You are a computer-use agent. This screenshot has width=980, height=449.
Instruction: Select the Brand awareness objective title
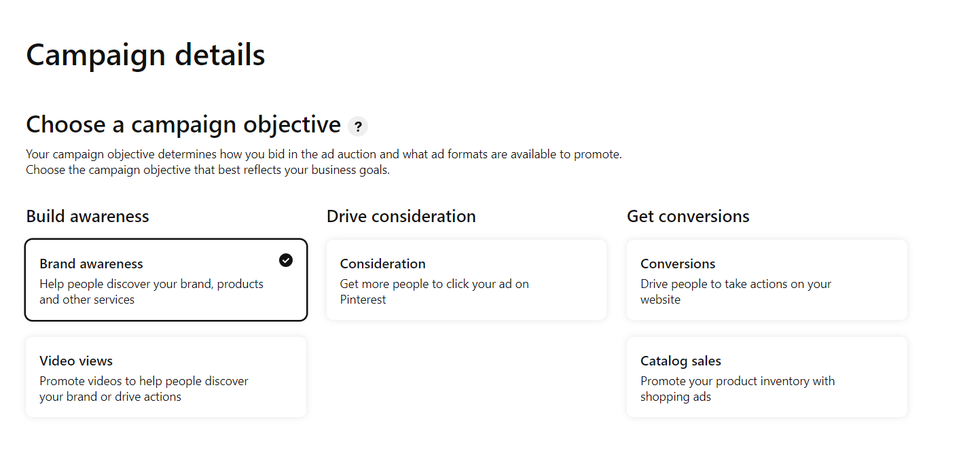click(91, 264)
